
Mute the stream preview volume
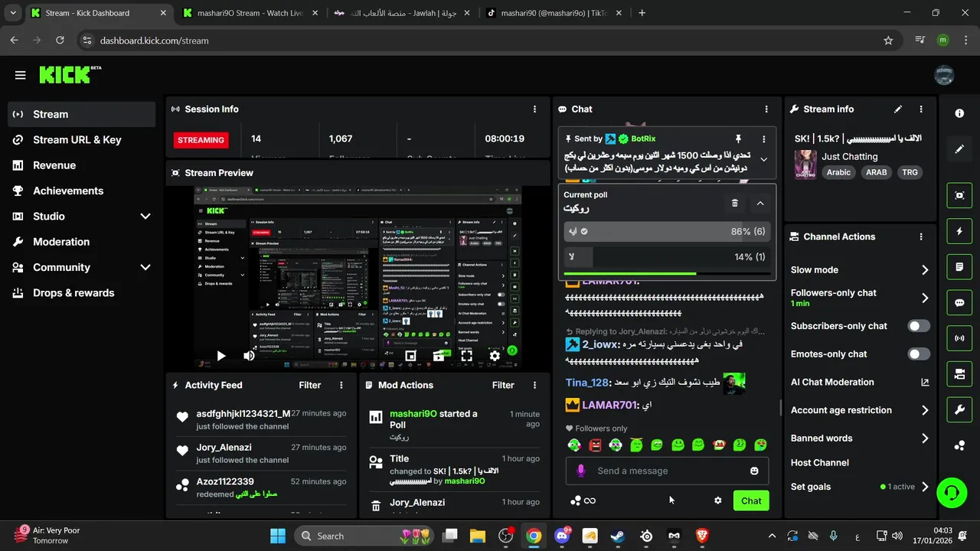[249, 356]
